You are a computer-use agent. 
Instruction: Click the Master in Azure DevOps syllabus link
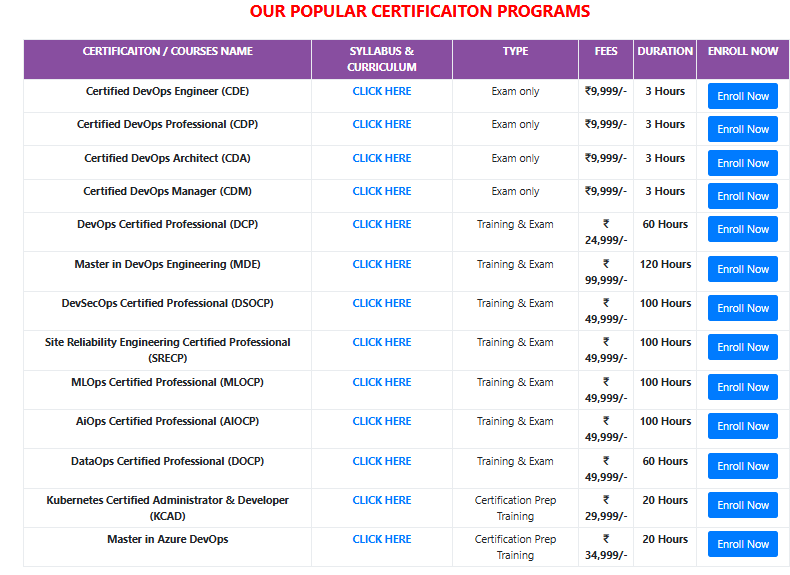click(x=381, y=539)
